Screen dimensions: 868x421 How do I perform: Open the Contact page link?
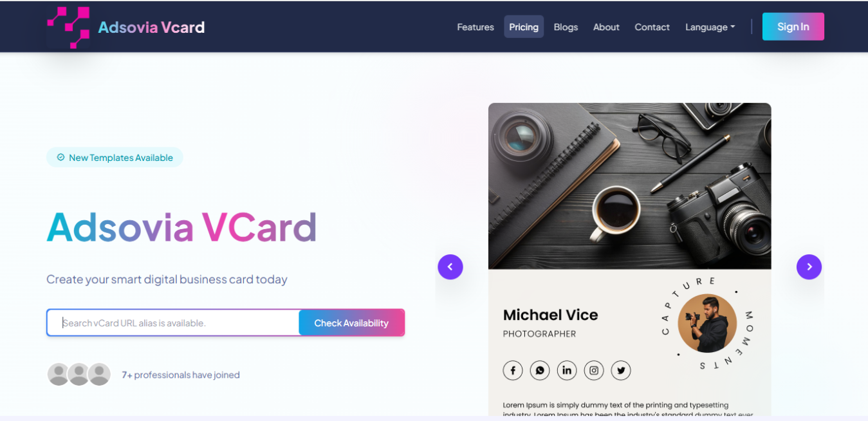point(652,27)
